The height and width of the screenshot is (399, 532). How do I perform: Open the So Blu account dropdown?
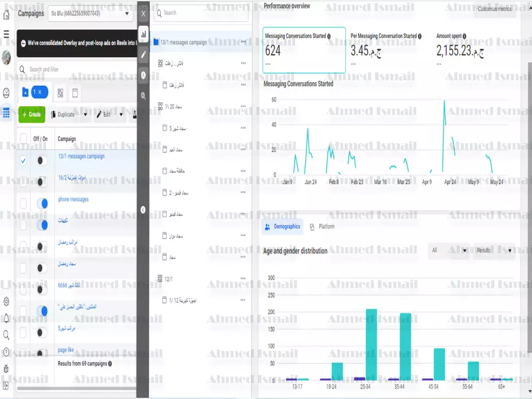(x=90, y=14)
